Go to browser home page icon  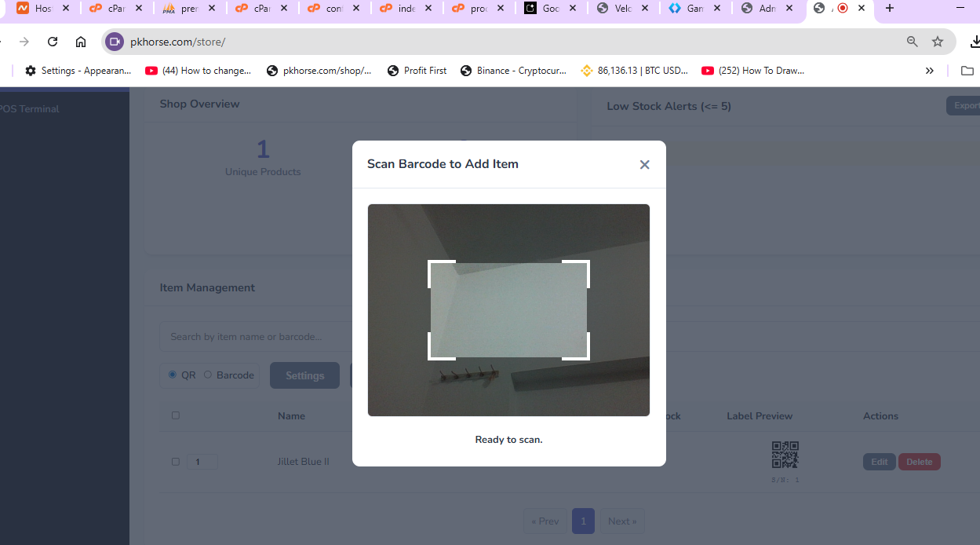pos(81,42)
